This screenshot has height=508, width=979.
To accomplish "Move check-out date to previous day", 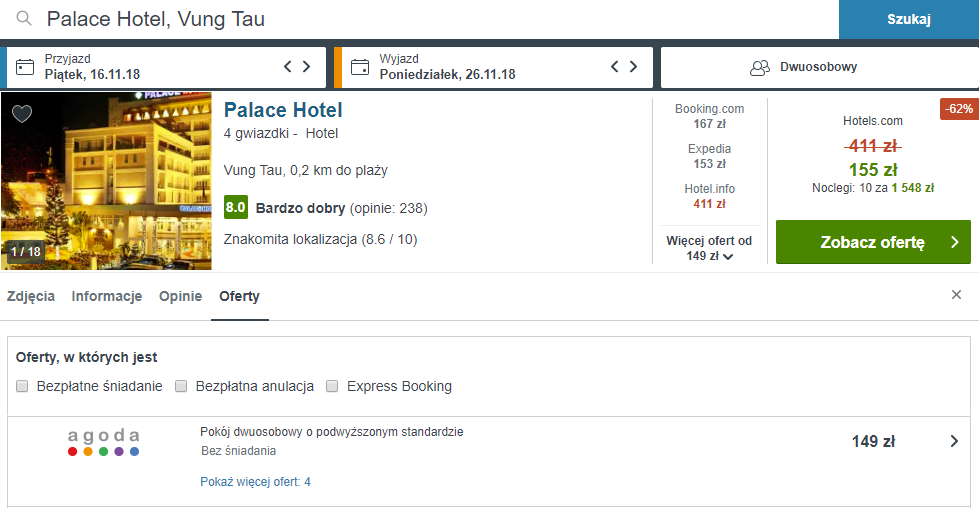I will coord(614,66).
